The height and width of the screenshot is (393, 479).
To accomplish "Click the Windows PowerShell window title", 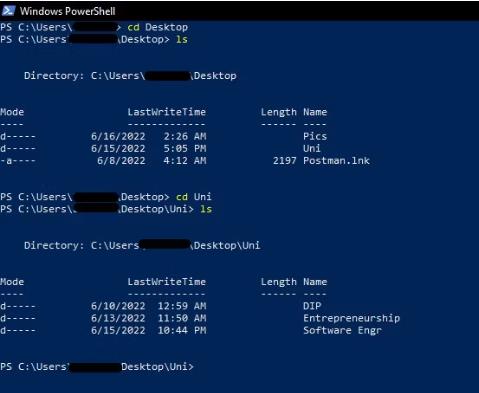I will 67,11.
